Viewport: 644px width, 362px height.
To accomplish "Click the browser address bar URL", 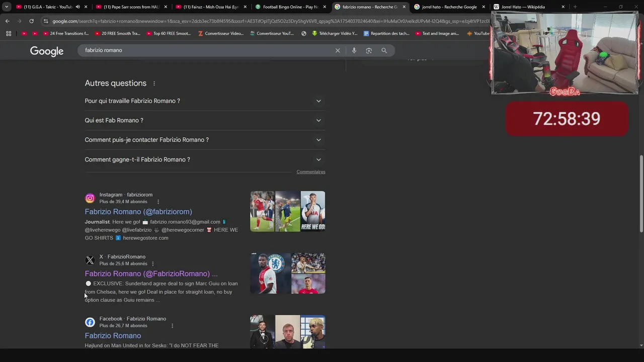I will (270, 21).
